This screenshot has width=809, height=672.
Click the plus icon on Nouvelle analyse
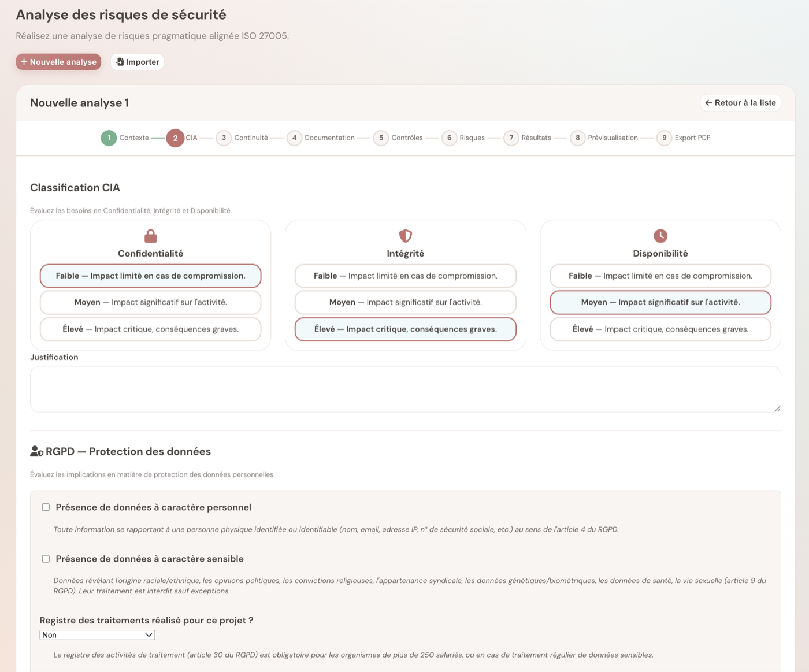pos(24,61)
